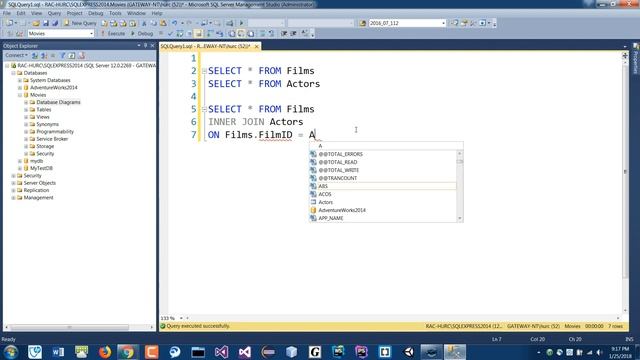Open the File menu
The height and width of the screenshot is (360, 640).
tap(7, 13)
